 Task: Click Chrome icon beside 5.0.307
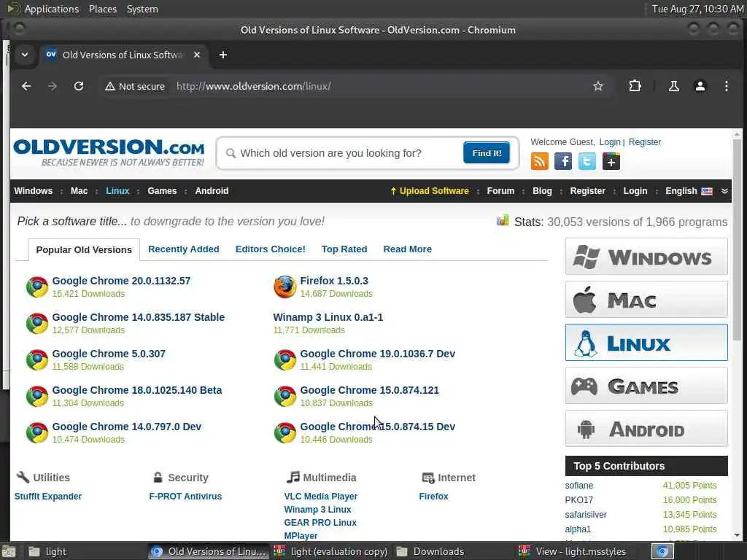point(37,359)
